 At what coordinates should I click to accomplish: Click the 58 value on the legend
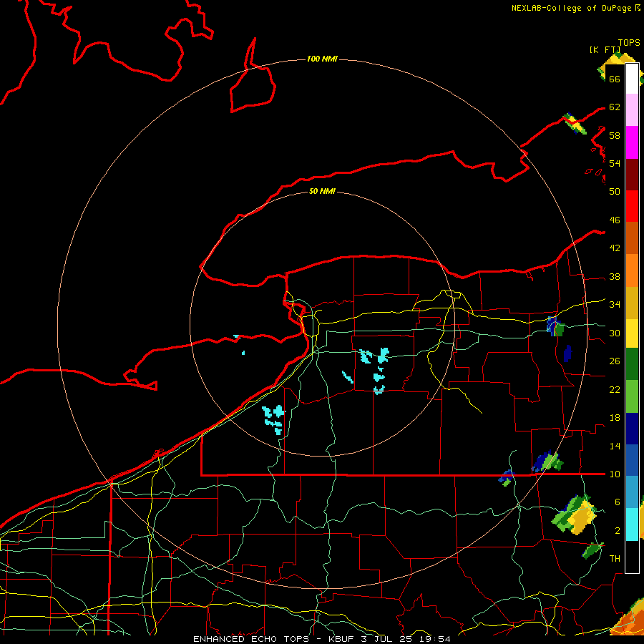(615, 135)
